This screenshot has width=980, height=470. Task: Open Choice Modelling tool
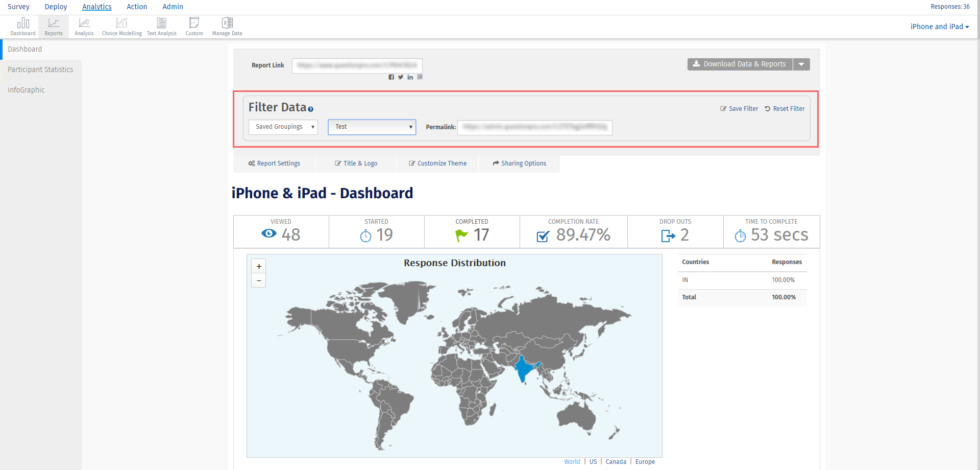coord(121,27)
